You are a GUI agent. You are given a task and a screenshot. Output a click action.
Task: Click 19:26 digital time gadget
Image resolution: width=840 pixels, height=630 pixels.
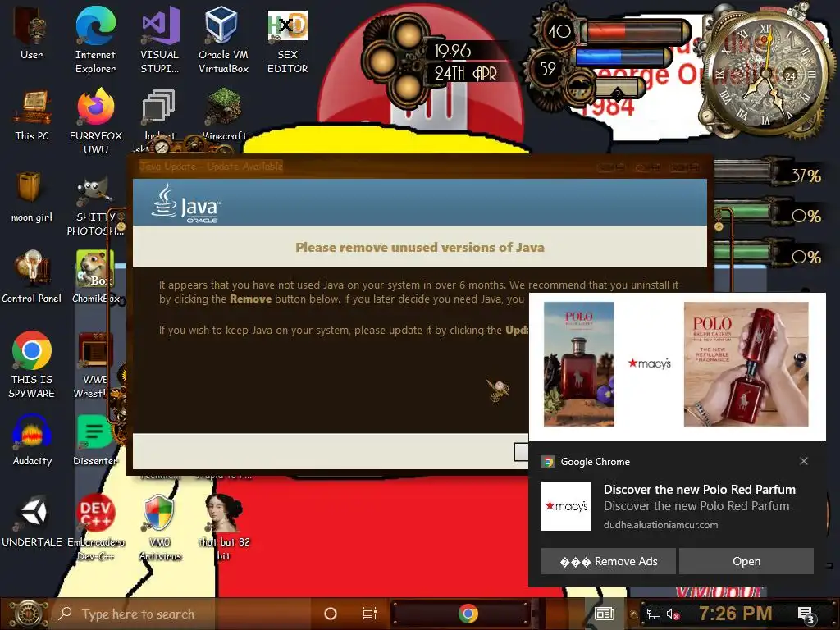[453, 52]
